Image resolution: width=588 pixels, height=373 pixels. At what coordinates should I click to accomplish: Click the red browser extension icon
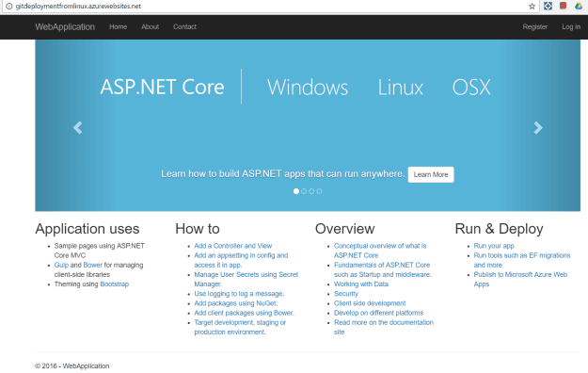pyautogui.click(x=563, y=6)
